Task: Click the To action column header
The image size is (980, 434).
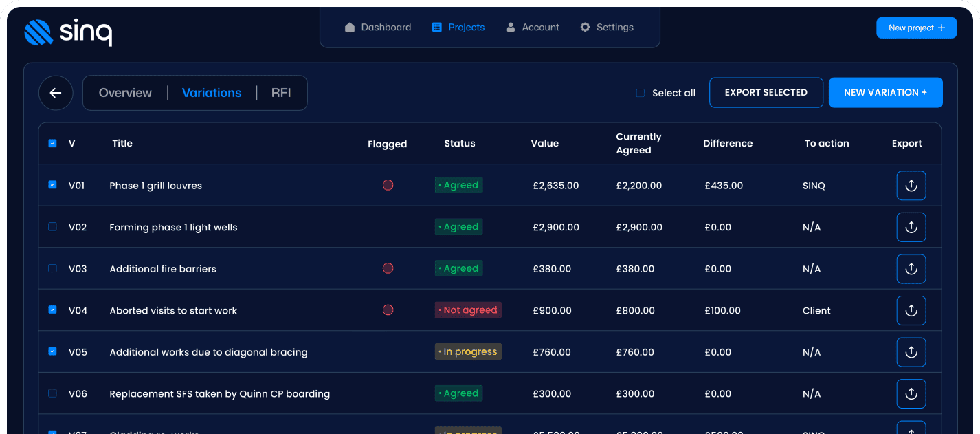Action: coord(827,144)
